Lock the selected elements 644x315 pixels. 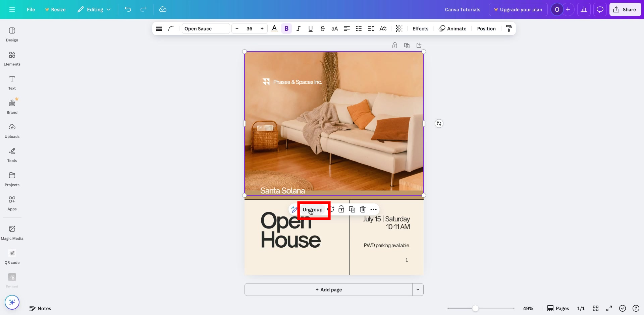coord(341,209)
